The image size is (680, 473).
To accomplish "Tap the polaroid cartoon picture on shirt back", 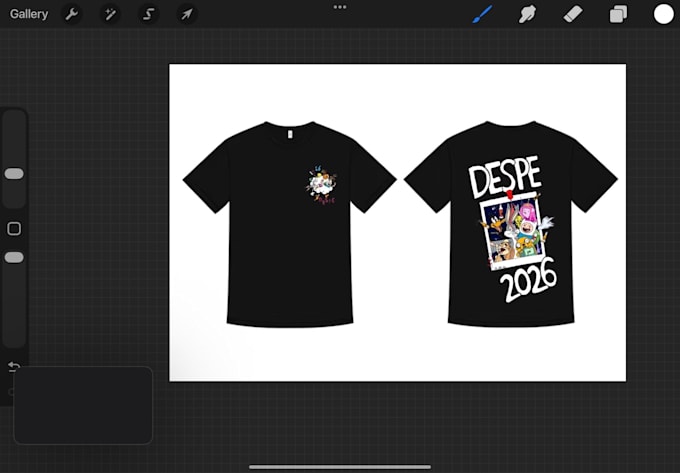I will coord(513,231).
